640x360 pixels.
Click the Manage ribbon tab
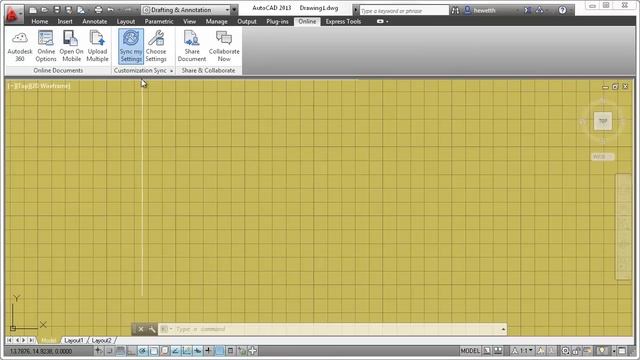[x=216, y=21]
